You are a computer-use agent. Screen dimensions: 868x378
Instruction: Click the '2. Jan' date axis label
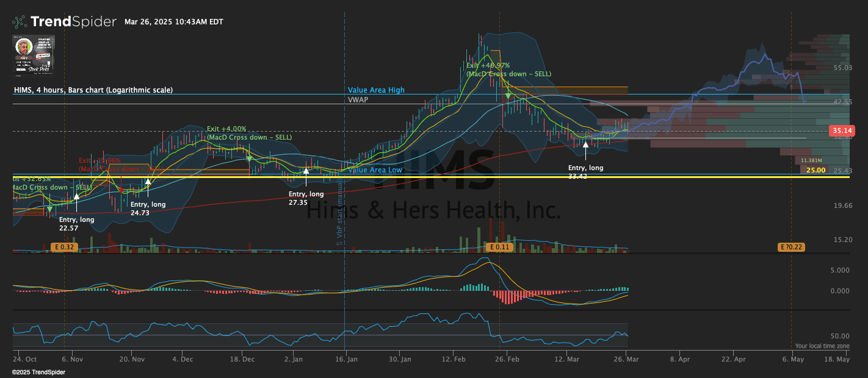294,360
